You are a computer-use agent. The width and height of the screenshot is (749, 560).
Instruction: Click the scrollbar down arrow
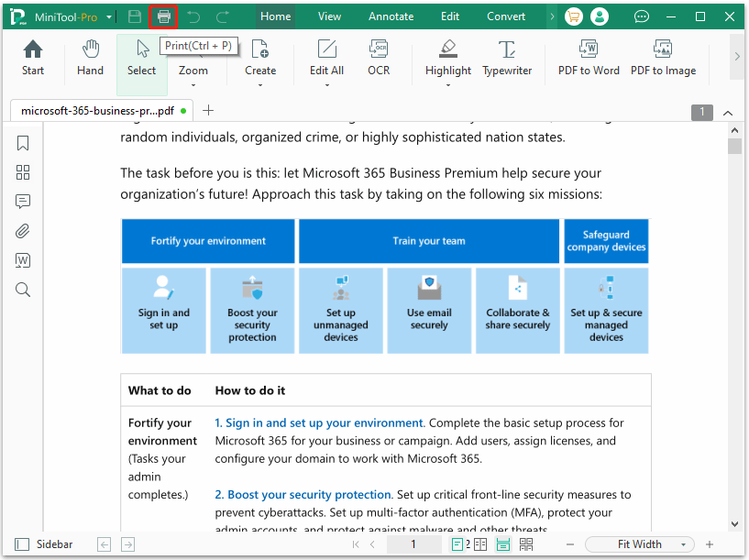point(734,523)
